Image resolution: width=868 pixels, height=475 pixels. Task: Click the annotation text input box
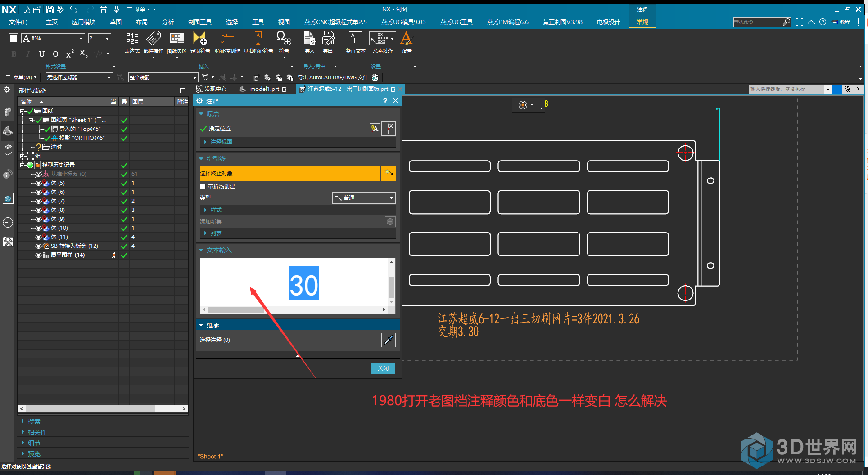pos(294,282)
